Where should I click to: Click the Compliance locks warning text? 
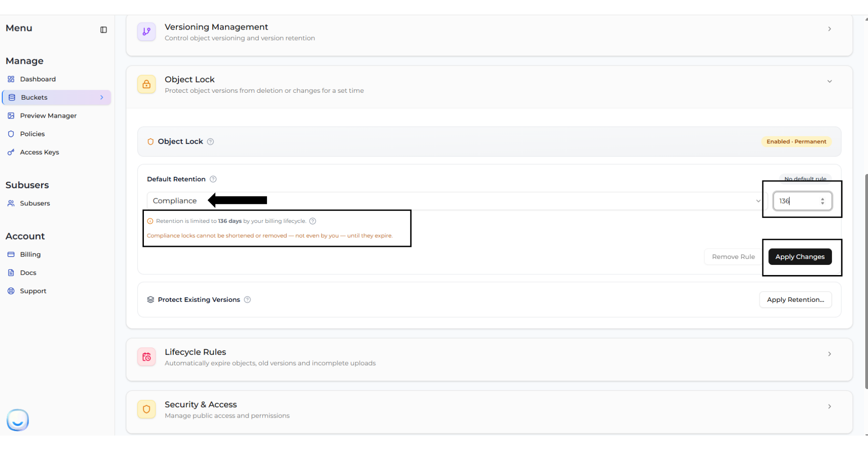(270, 235)
